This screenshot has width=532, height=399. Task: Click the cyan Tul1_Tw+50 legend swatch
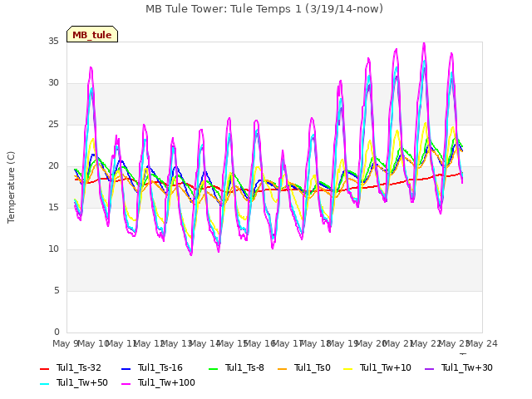(44, 383)
